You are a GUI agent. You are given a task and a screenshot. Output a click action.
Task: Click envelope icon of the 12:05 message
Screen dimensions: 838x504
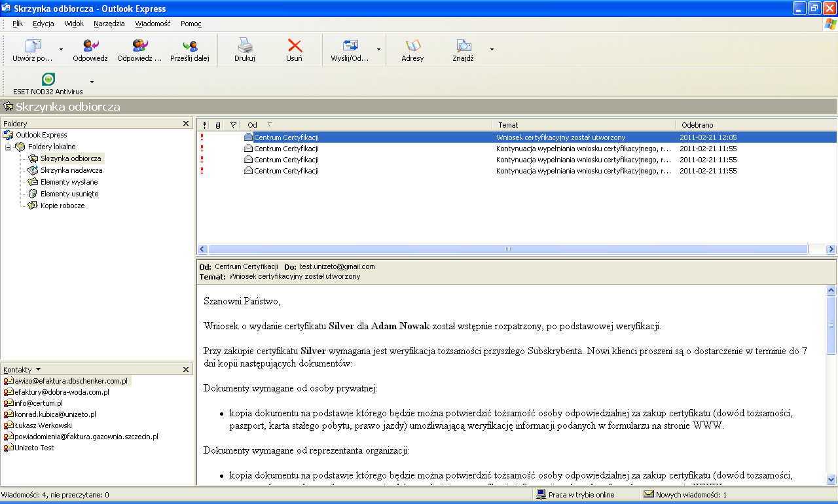coord(248,137)
